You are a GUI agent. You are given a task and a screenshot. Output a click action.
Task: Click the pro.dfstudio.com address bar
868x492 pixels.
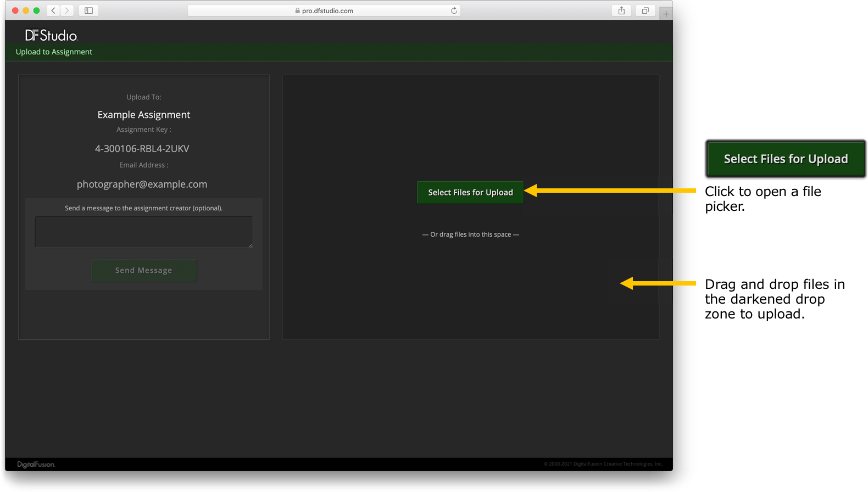(327, 10)
